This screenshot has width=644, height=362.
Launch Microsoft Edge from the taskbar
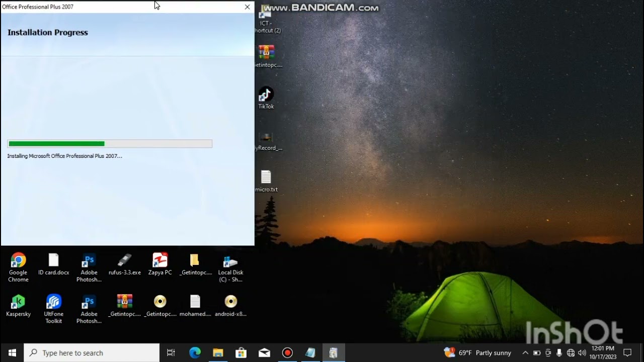(195, 353)
